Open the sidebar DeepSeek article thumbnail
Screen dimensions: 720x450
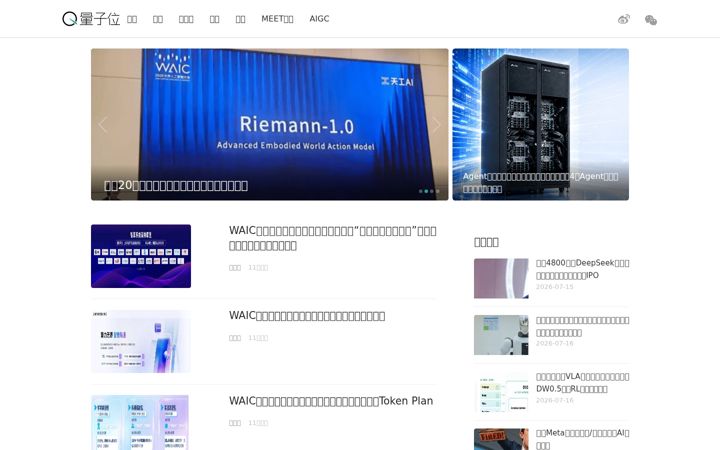click(501, 278)
